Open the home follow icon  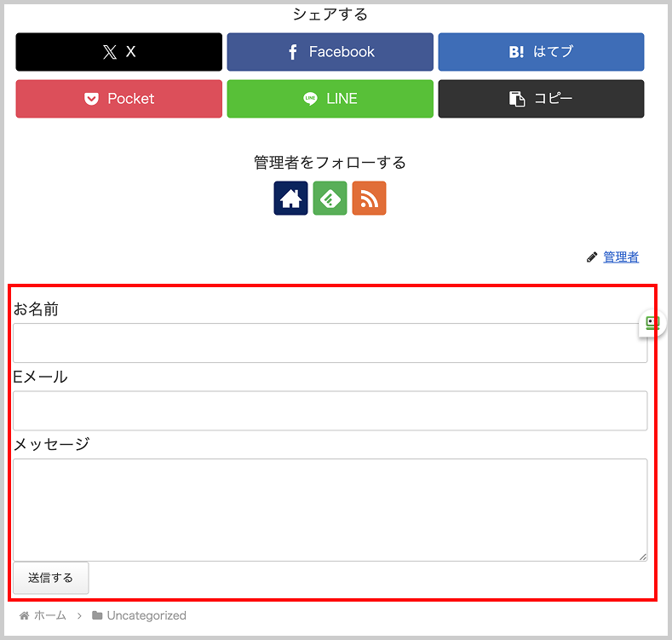(290, 199)
